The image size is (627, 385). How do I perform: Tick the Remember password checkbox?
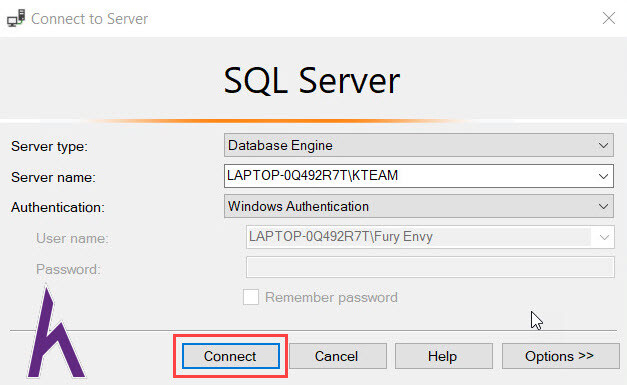click(251, 297)
